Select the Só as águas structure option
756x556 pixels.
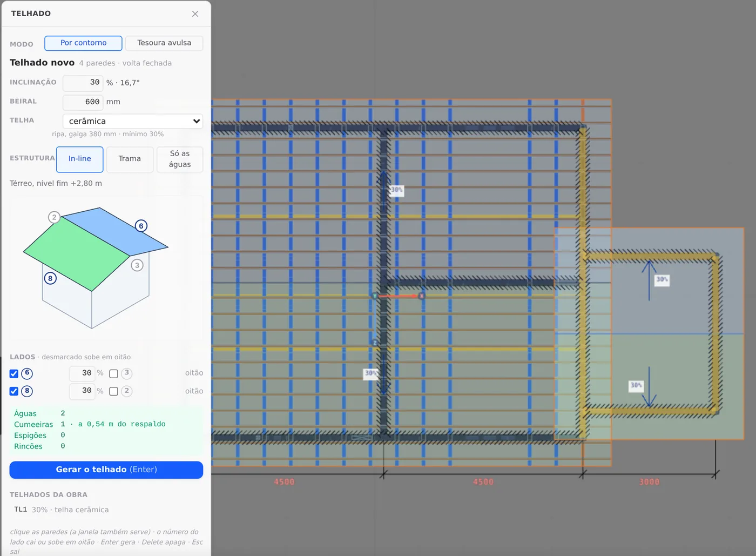click(180, 159)
